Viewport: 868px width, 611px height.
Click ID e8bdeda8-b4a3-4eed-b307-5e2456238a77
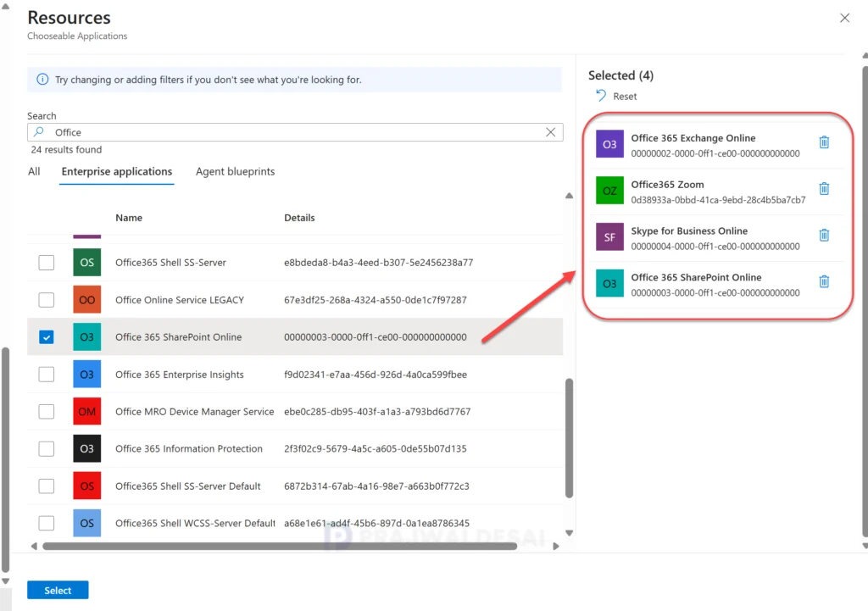[379, 263]
